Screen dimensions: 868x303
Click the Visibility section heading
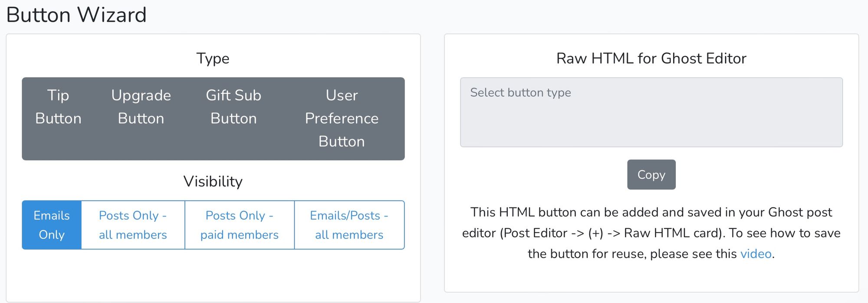pos(213,181)
